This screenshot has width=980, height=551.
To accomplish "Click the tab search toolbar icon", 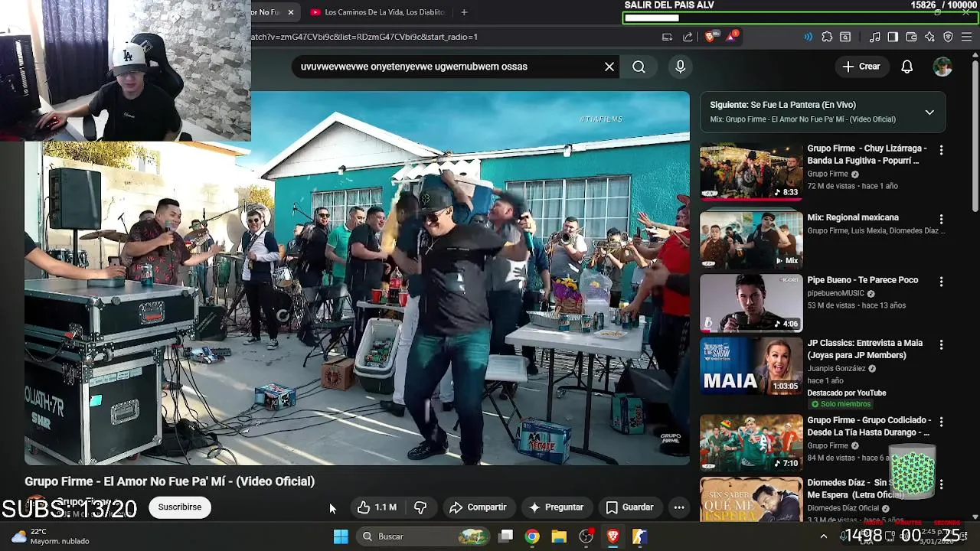I will pyautogui.click(x=845, y=37).
